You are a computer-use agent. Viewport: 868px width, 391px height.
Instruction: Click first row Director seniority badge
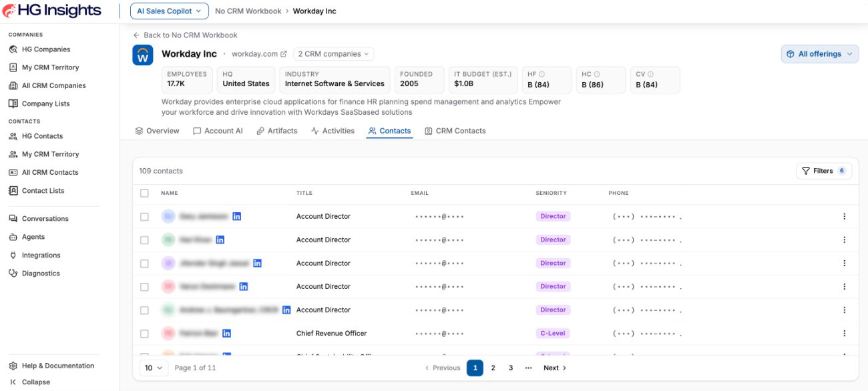pos(554,216)
